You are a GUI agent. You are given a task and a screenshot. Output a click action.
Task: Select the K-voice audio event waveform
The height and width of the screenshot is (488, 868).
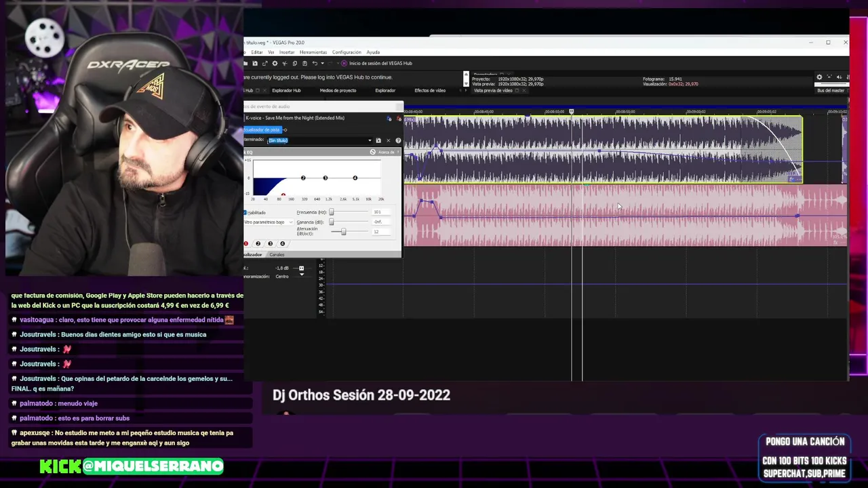pos(604,149)
